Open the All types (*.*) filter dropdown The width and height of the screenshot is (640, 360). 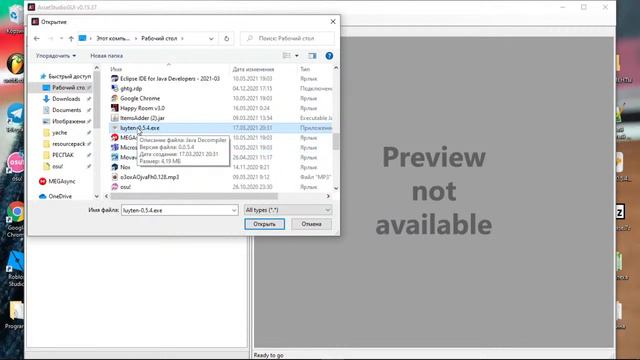[x=288, y=210]
